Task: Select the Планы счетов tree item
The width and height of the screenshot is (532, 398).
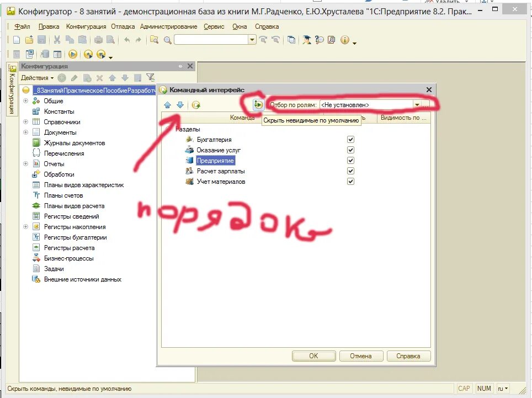Action: tap(63, 195)
